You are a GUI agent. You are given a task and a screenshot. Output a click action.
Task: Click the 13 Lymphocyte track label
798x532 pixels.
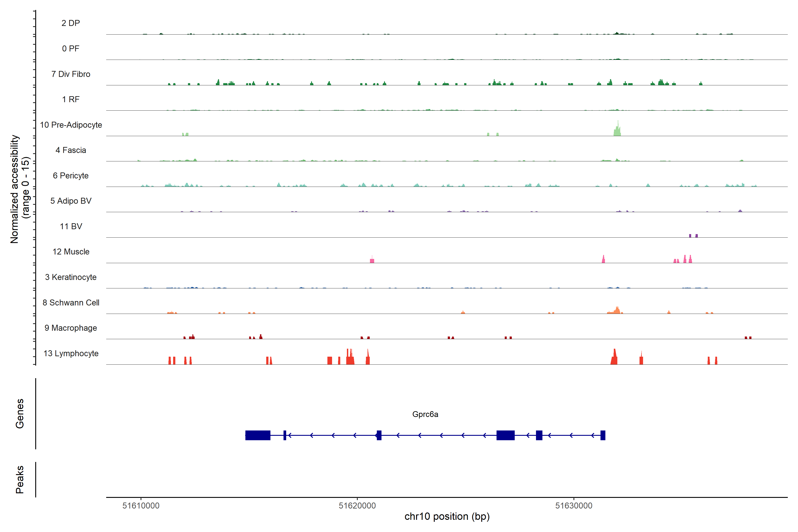tap(71, 353)
